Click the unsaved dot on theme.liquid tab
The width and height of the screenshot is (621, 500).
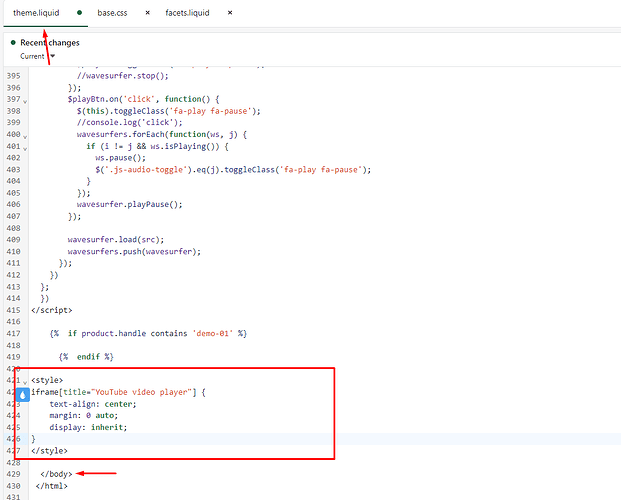point(79,13)
